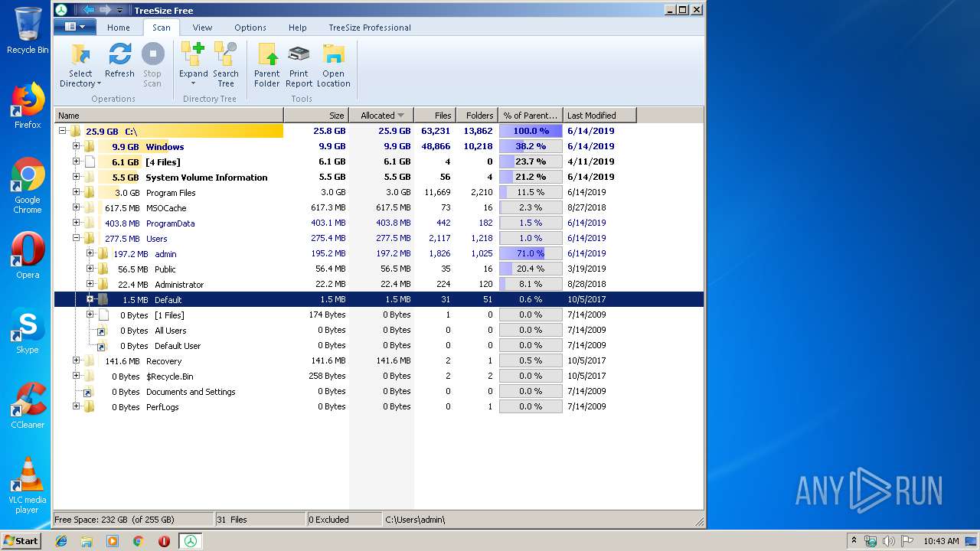Click the Default User shortcut icon

tap(101, 346)
